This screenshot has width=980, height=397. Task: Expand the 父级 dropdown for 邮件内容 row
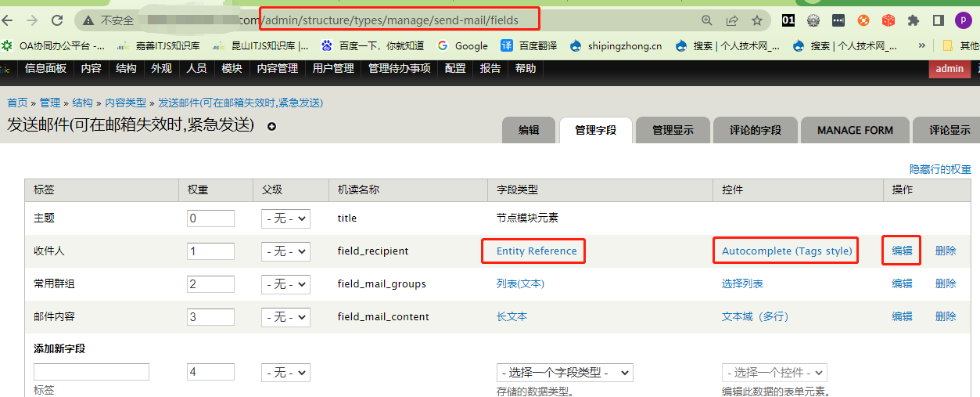pos(285,317)
